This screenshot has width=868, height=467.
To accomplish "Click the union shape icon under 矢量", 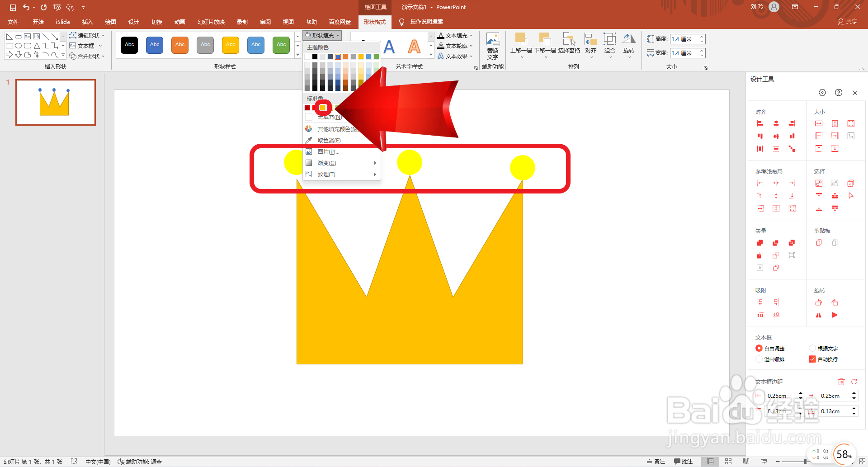I will coord(759,243).
